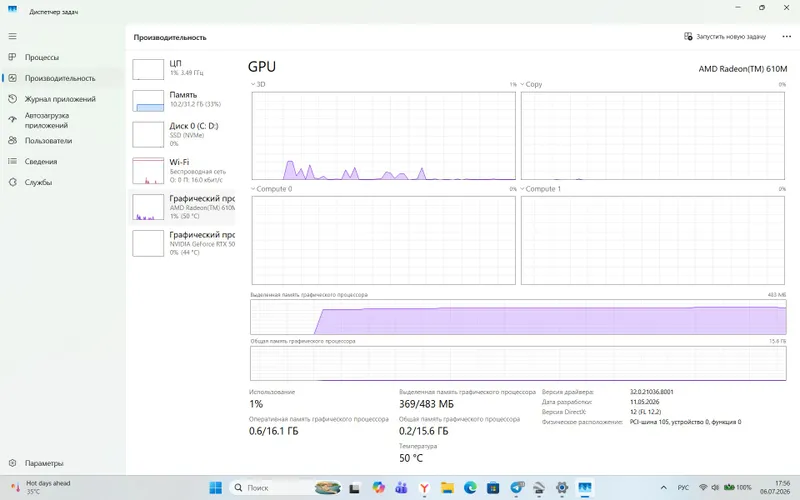Click the taskbar Поиск search box
This screenshot has width=800, height=500.
click(286, 488)
